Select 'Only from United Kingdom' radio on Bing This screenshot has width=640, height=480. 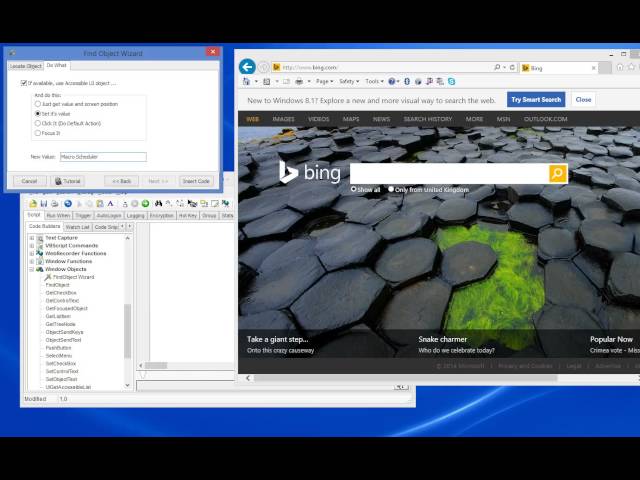pyautogui.click(x=391, y=189)
